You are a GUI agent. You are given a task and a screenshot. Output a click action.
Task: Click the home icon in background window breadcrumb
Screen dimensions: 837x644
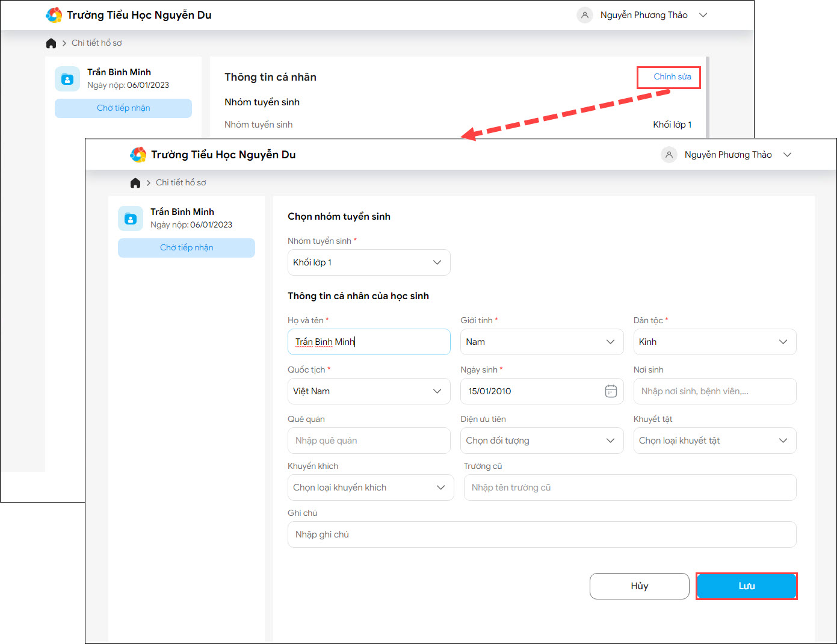coord(51,43)
